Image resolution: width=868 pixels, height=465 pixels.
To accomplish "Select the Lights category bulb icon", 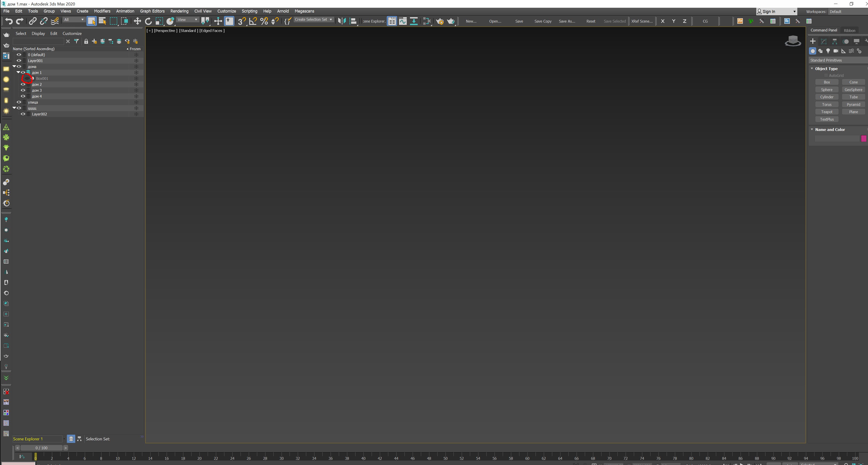I will tap(828, 51).
